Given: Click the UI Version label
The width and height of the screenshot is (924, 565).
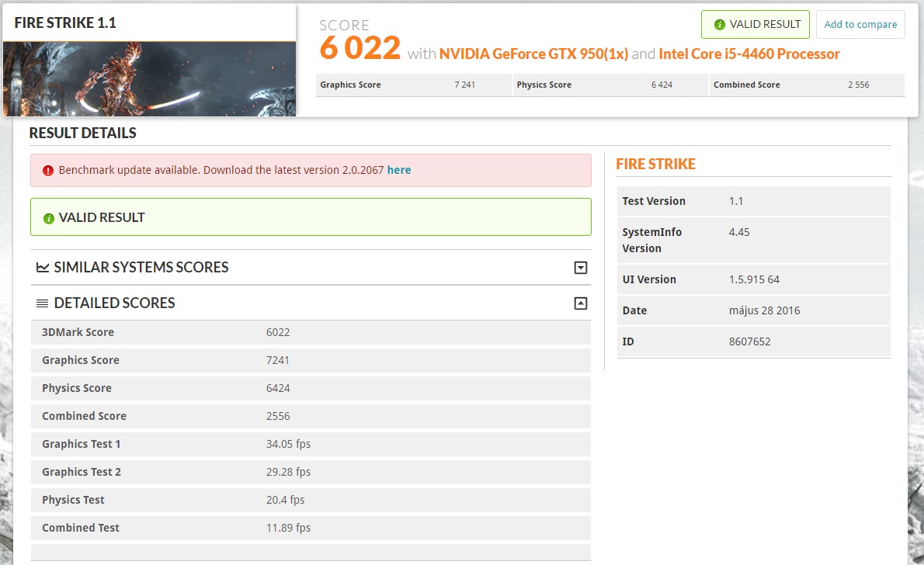Looking at the screenshot, I should point(649,279).
